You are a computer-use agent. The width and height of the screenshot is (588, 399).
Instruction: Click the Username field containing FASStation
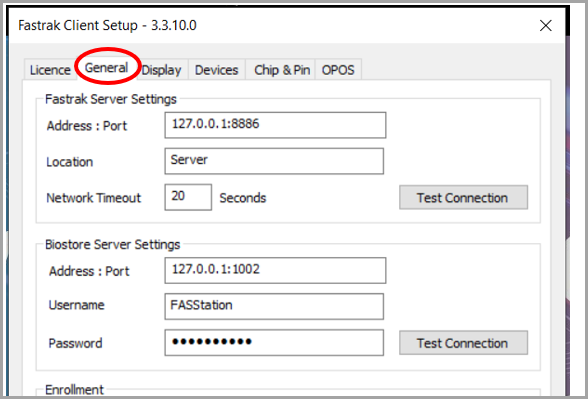pos(274,306)
